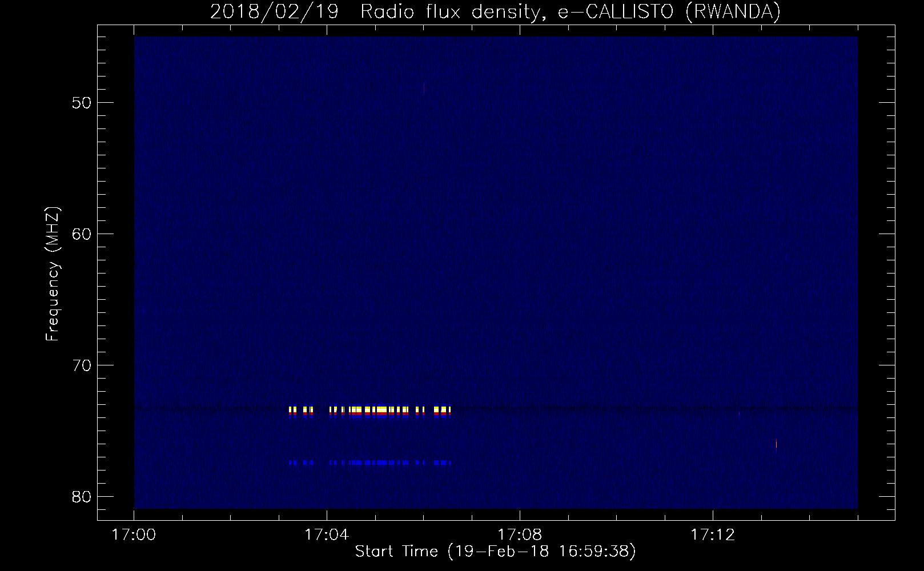Click the 60 frequency tick label

82,234
